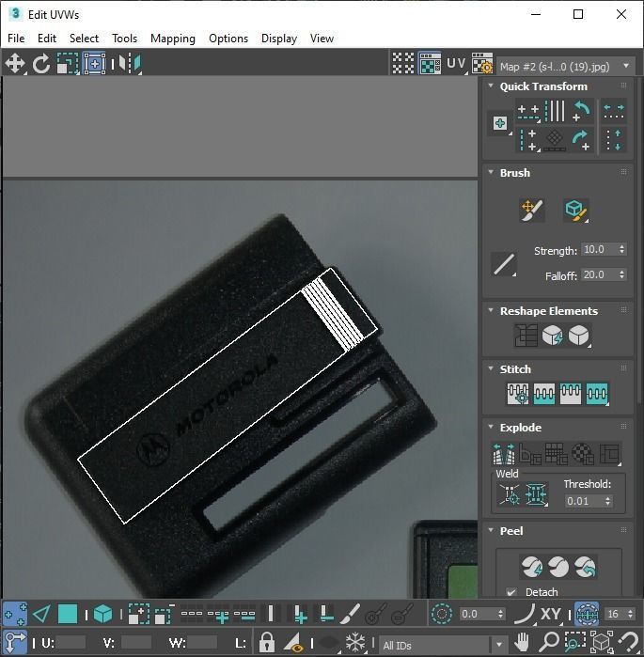Click the Set Pivot icon in Quick Transform

click(x=499, y=123)
